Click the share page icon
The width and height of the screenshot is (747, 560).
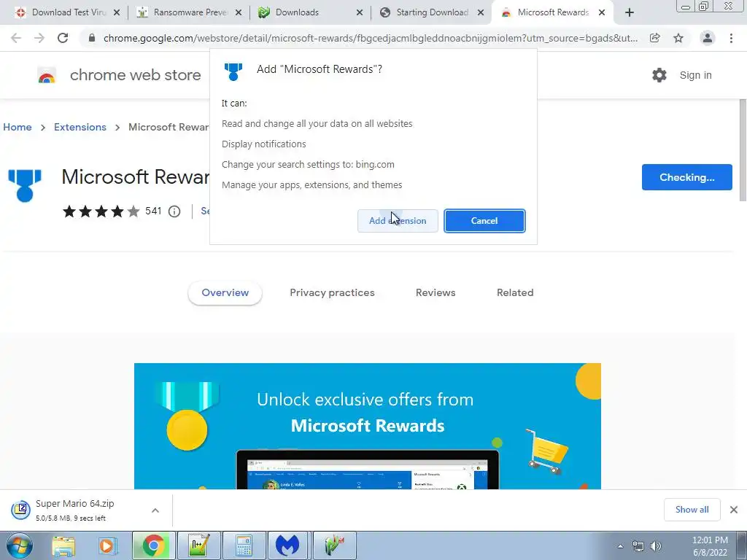click(x=655, y=38)
